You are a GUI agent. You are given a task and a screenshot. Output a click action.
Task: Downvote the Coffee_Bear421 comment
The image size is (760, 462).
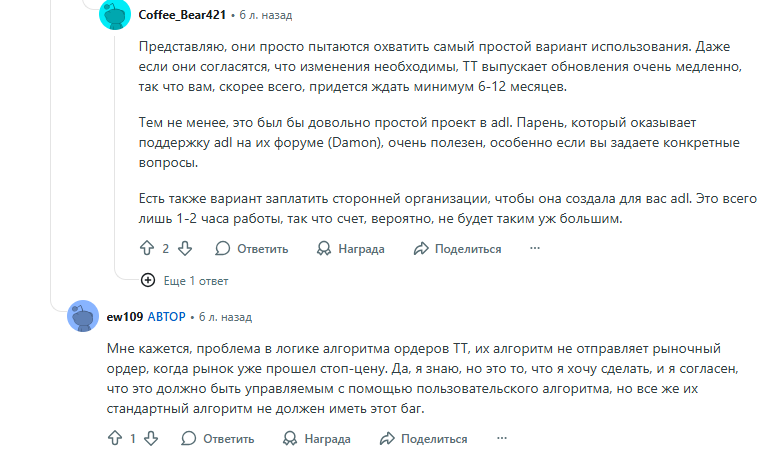tap(185, 248)
